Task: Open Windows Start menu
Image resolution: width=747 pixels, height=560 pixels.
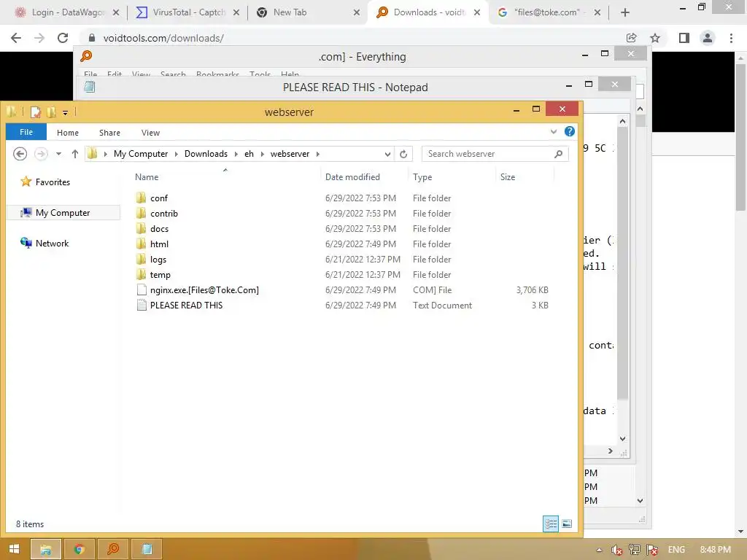Action: (14, 549)
